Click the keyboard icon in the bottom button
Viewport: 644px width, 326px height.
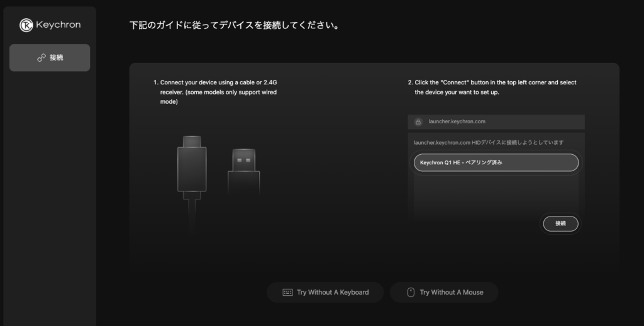pos(287,293)
